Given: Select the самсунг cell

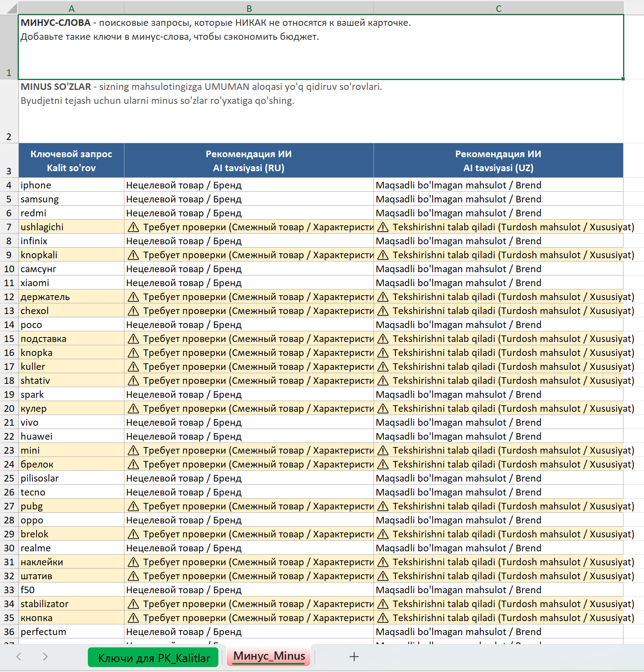Looking at the screenshot, I should [x=71, y=268].
